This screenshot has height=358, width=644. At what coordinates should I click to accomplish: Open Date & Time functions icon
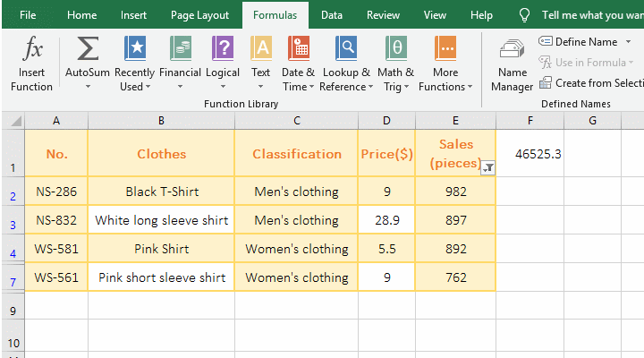298,48
